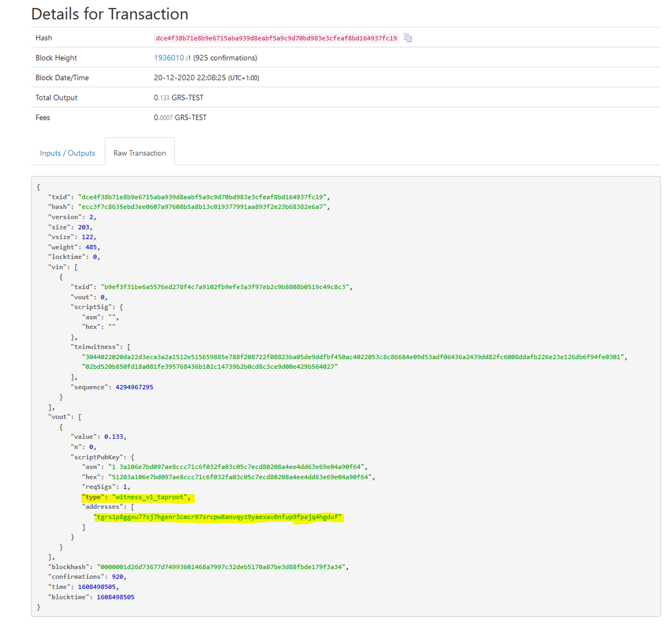Image resolution: width=672 pixels, height=631 pixels.
Task: Click the "sequence": 4294967295 line
Action: [112, 387]
